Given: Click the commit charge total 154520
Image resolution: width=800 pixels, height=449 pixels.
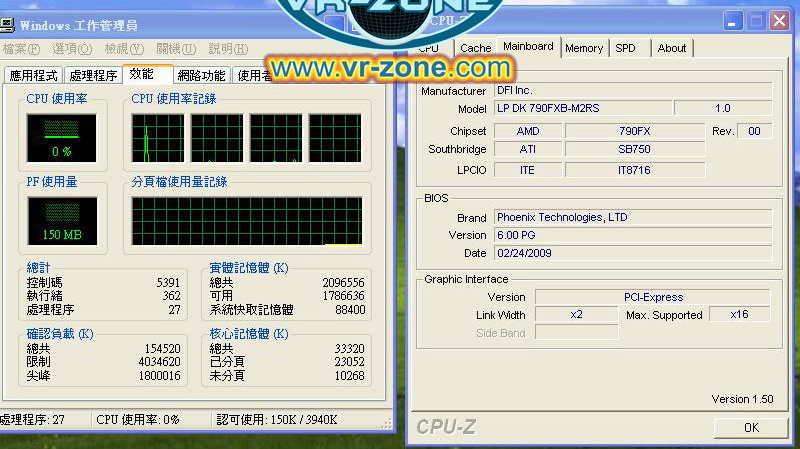Looking at the screenshot, I should [x=162, y=349].
